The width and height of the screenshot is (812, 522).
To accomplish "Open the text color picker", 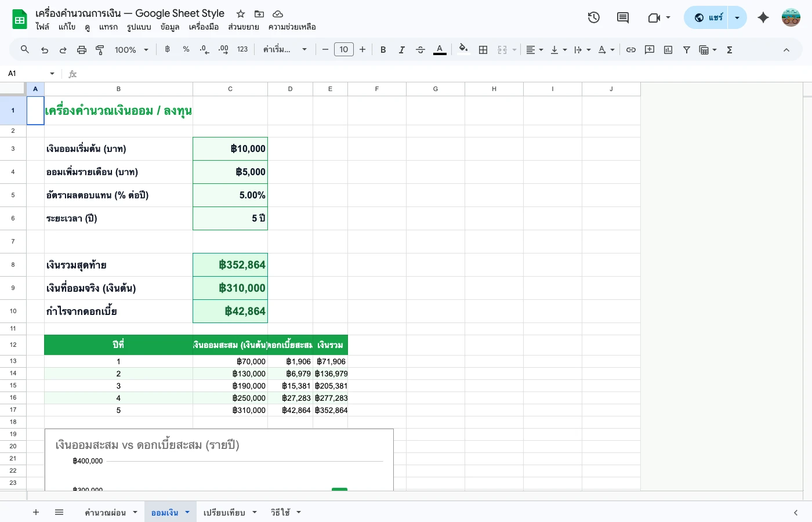I will tap(440, 49).
